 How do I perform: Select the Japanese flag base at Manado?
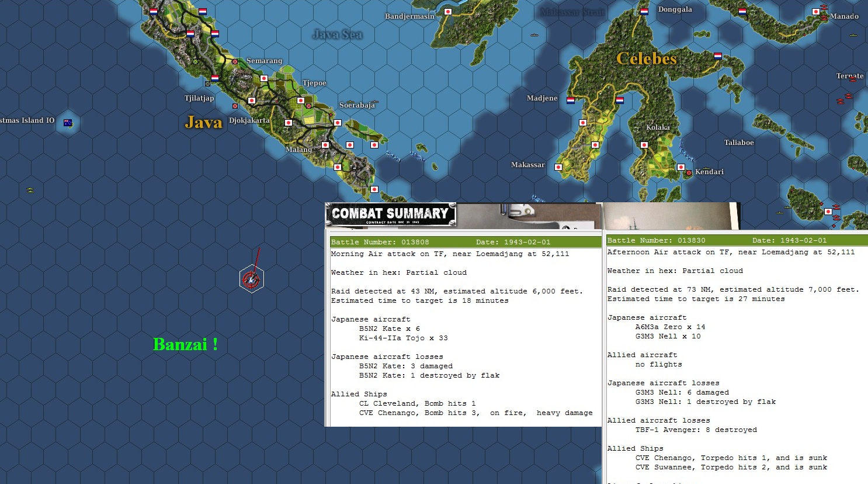pos(816,12)
